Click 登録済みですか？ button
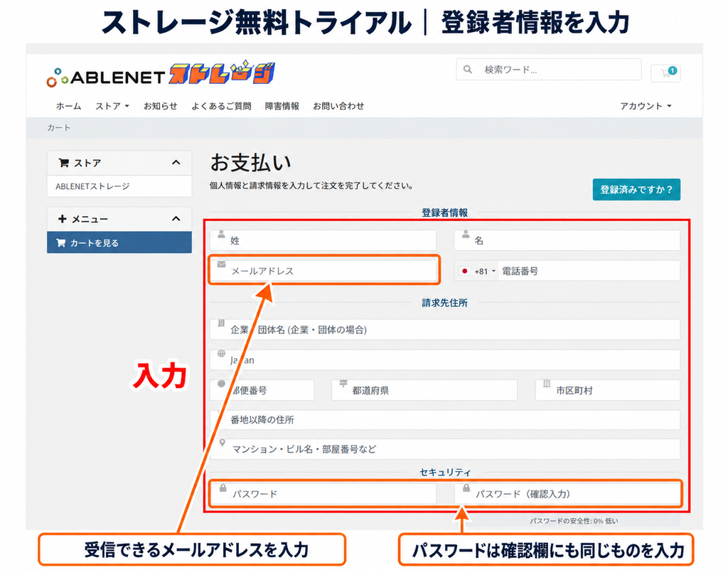 point(636,189)
